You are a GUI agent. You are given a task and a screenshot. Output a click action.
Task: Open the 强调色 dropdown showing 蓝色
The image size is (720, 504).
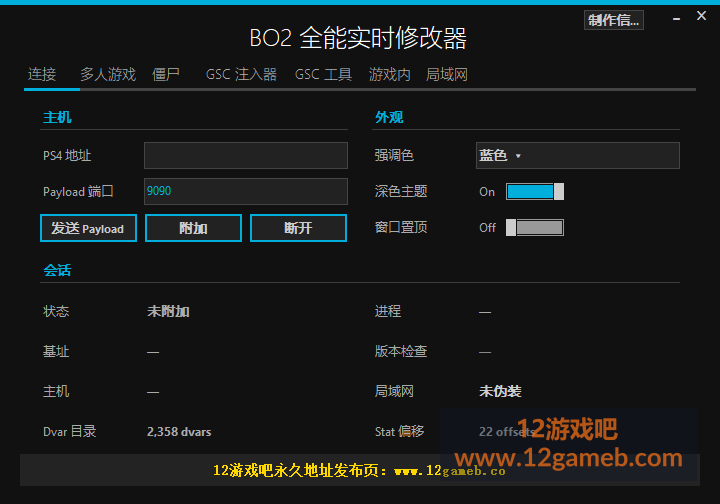click(578, 156)
